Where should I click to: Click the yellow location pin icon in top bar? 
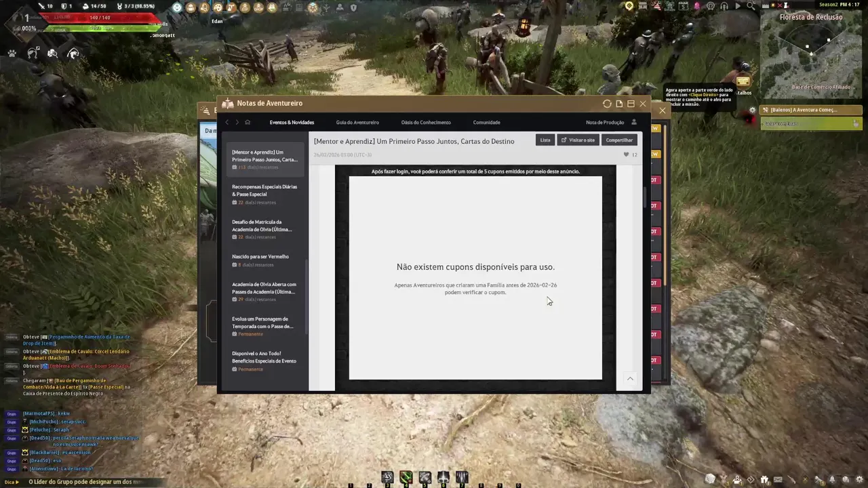629,6
